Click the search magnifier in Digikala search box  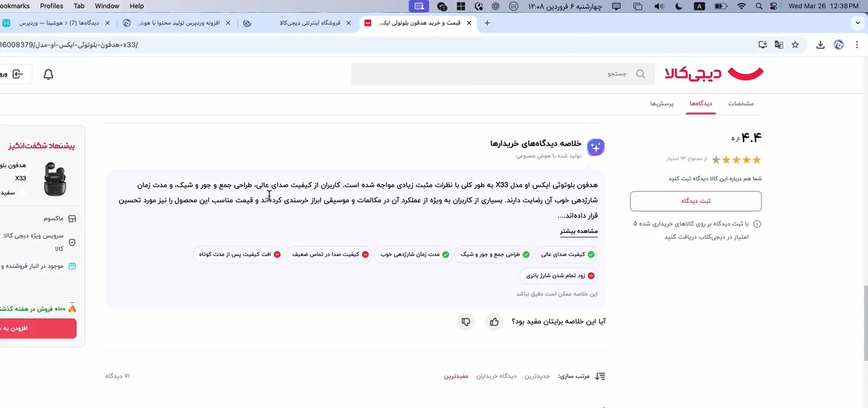pos(641,74)
